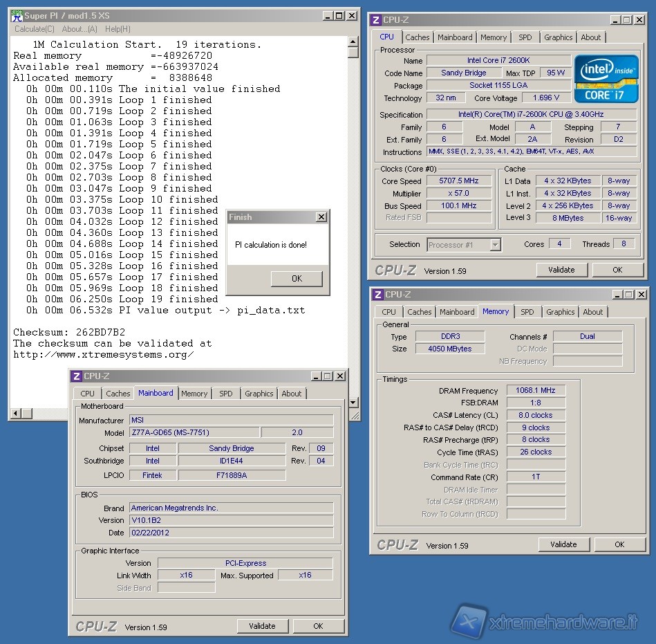The width and height of the screenshot is (656, 644).
Task: Click Super PI scrollbar up arrow
Action: point(353,41)
